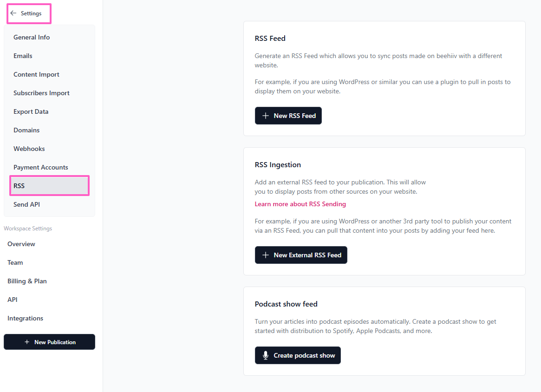Go to the Emails settings page
541x392 pixels.
[23, 56]
